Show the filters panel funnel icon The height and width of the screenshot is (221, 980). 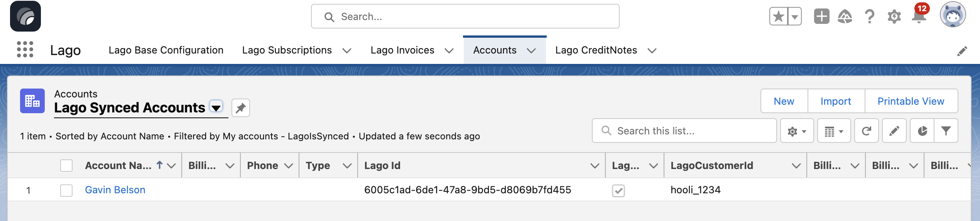coord(946,131)
